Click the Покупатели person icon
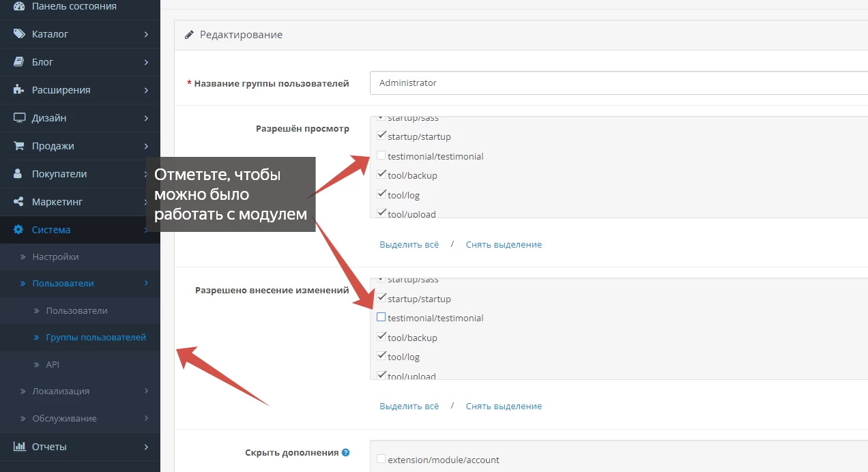The image size is (868, 472). point(18,174)
